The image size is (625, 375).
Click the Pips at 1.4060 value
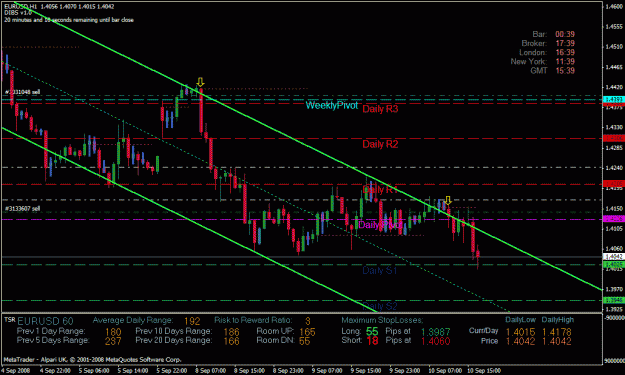tap(436, 342)
